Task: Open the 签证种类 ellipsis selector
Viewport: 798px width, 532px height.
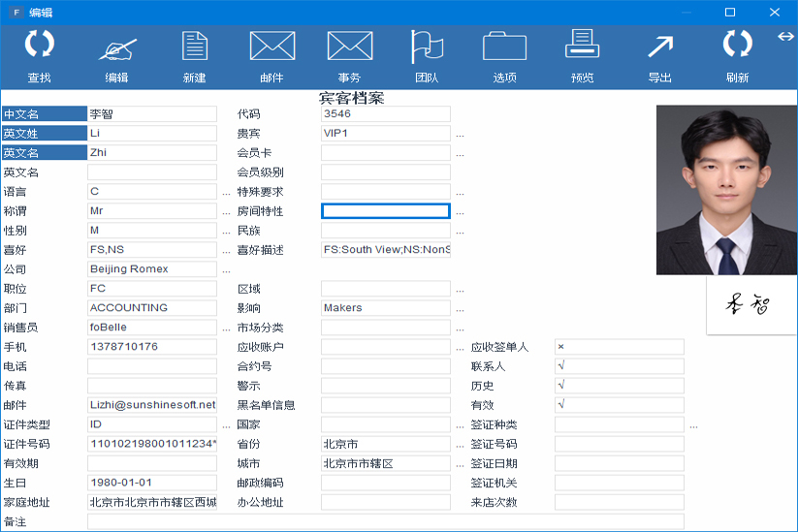Action: coord(693,425)
